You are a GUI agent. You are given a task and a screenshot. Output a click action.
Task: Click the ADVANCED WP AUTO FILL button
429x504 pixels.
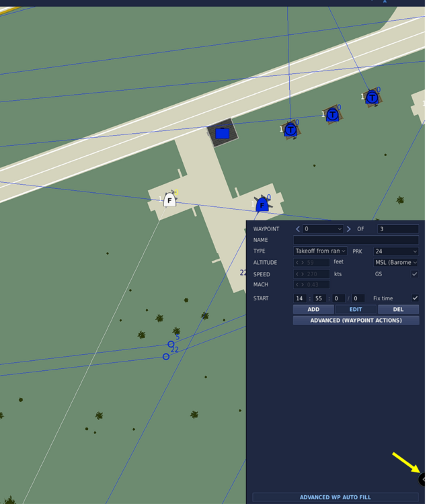click(336, 497)
